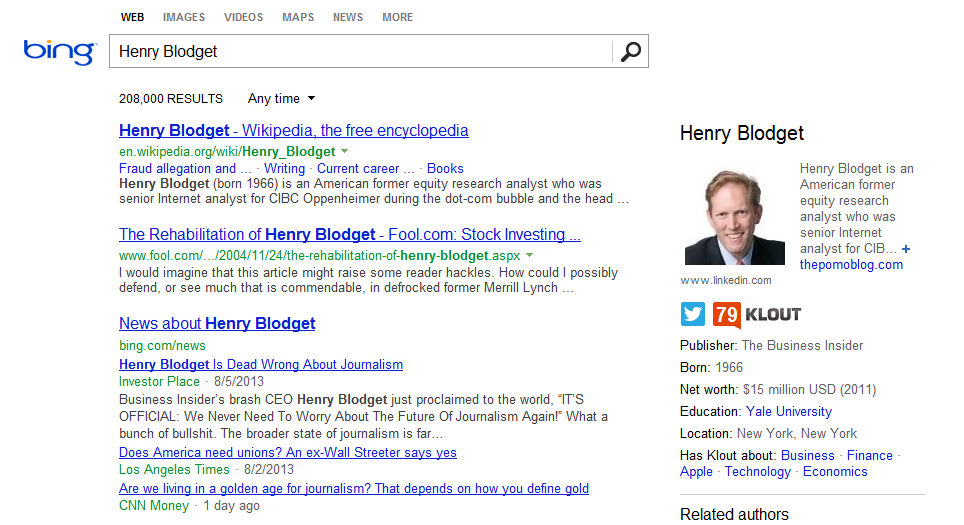The width and height of the screenshot is (964, 525).
Task: Switch to the Videos tab
Action: click(x=244, y=17)
